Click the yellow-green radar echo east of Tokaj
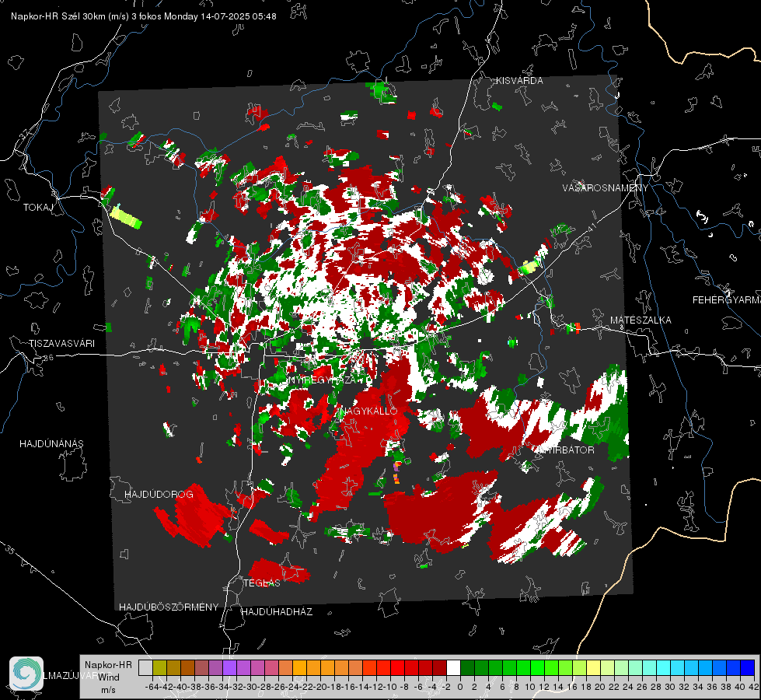This screenshot has height=700, width=761. click(126, 217)
